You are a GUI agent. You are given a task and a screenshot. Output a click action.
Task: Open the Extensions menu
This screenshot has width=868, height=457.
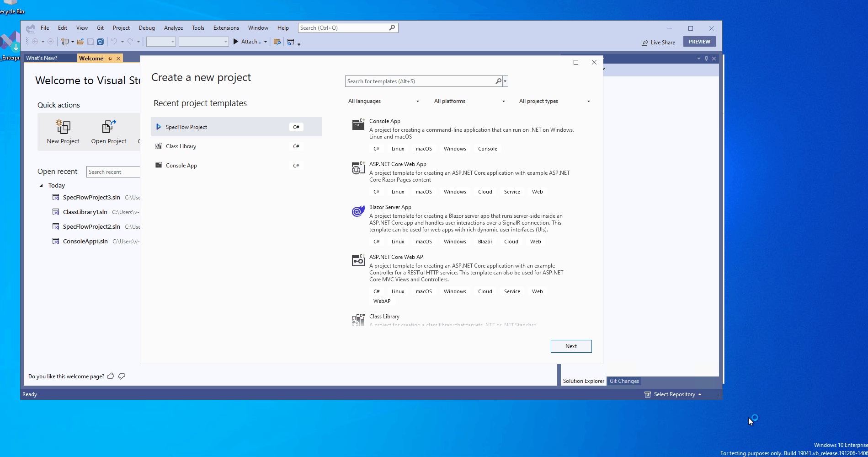point(226,28)
